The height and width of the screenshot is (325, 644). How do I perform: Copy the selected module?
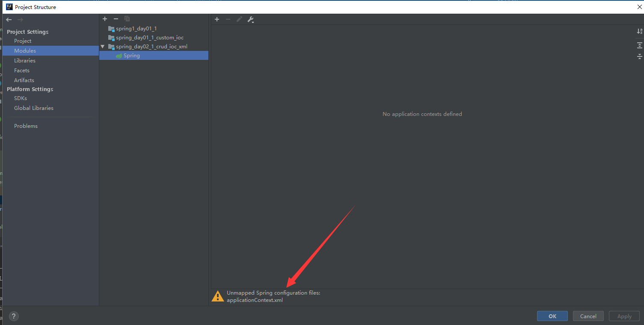127,19
